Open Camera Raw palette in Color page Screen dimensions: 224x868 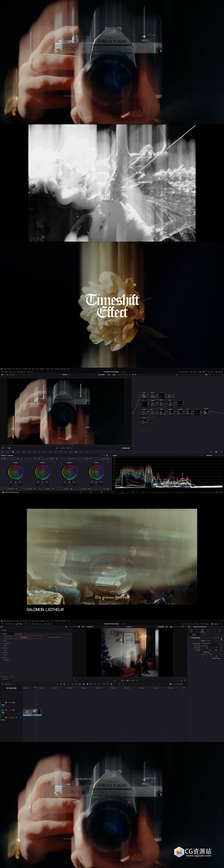[3, 452]
